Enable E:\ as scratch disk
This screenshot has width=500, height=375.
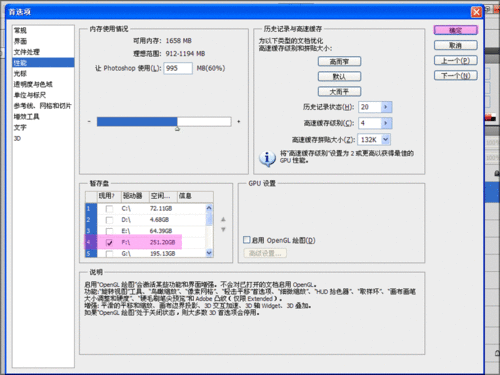(109, 231)
